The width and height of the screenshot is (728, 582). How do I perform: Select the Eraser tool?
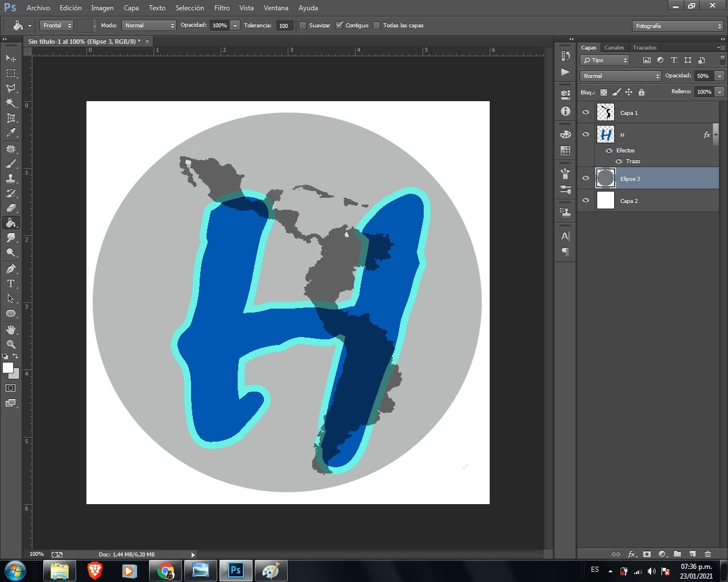11,208
